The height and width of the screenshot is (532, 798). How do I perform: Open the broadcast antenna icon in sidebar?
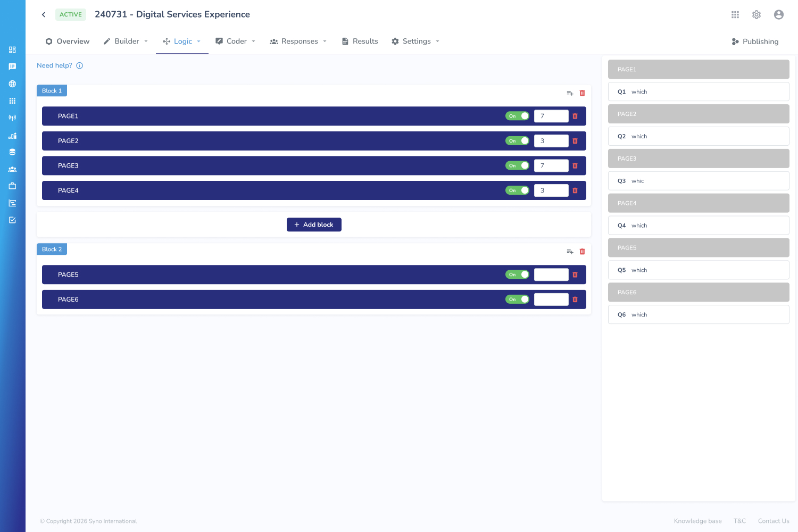click(12, 118)
